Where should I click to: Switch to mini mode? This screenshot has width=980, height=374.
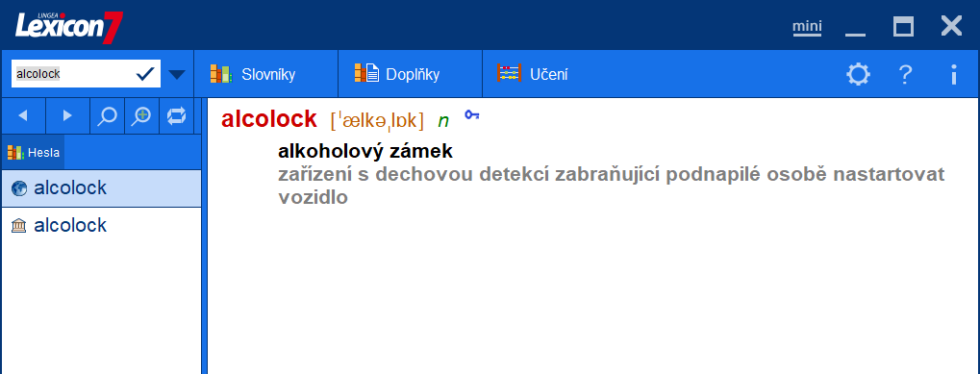807,27
